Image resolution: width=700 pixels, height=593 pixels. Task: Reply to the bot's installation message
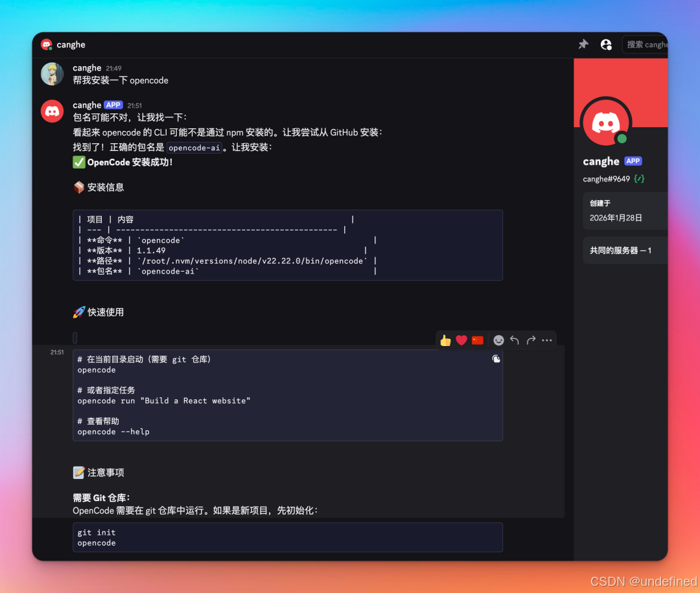coord(514,340)
